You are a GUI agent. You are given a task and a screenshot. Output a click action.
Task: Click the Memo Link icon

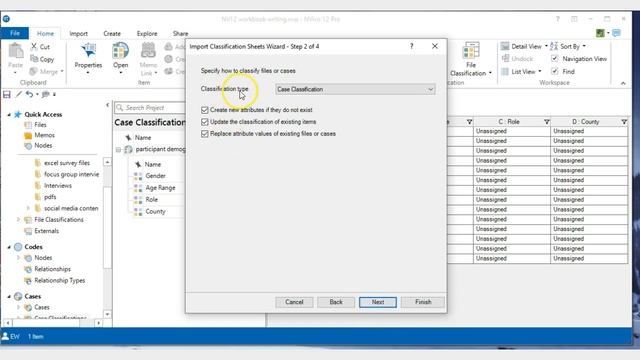pos(148,51)
